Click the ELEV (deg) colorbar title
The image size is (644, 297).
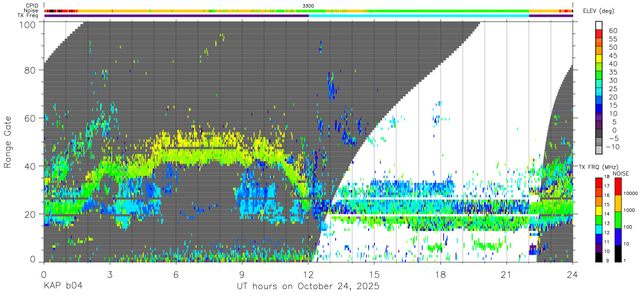pyautogui.click(x=598, y=10)
